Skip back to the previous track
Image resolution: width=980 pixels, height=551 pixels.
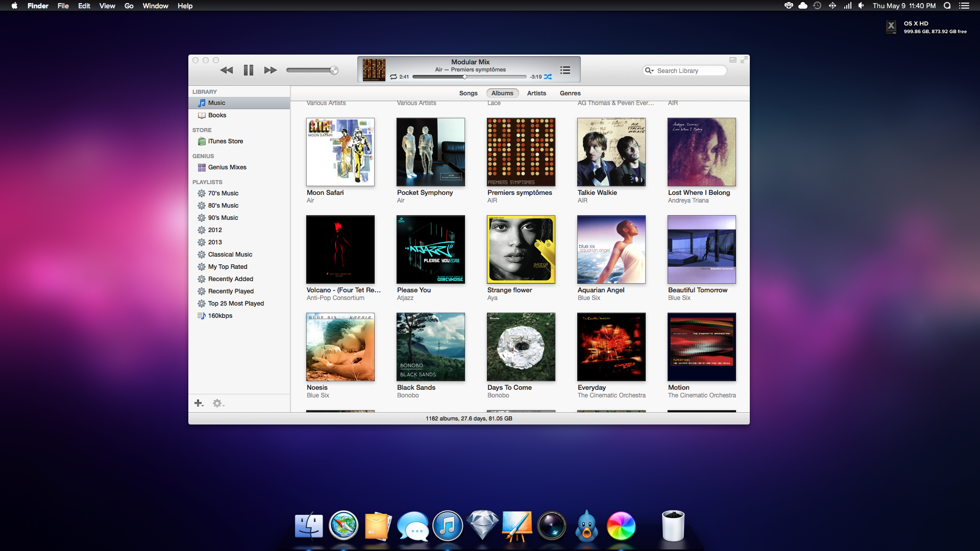tap(227, 70)
